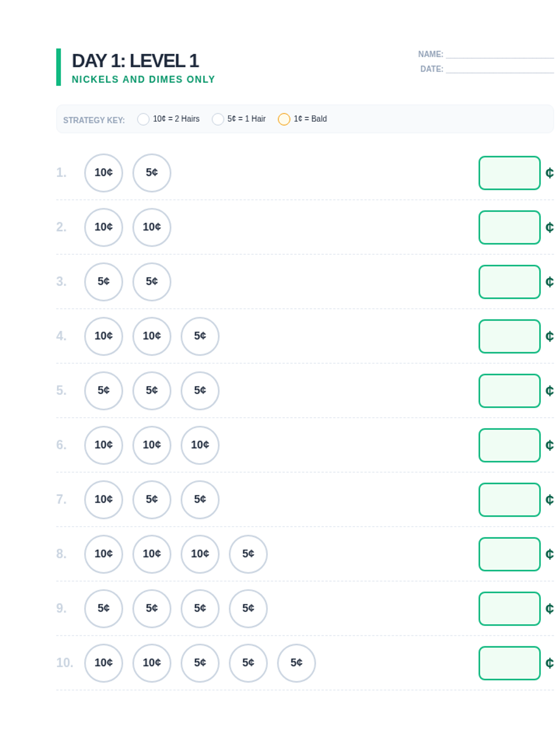Select the answer box for problem 5

pyautogui.click(x=509, y=391)
